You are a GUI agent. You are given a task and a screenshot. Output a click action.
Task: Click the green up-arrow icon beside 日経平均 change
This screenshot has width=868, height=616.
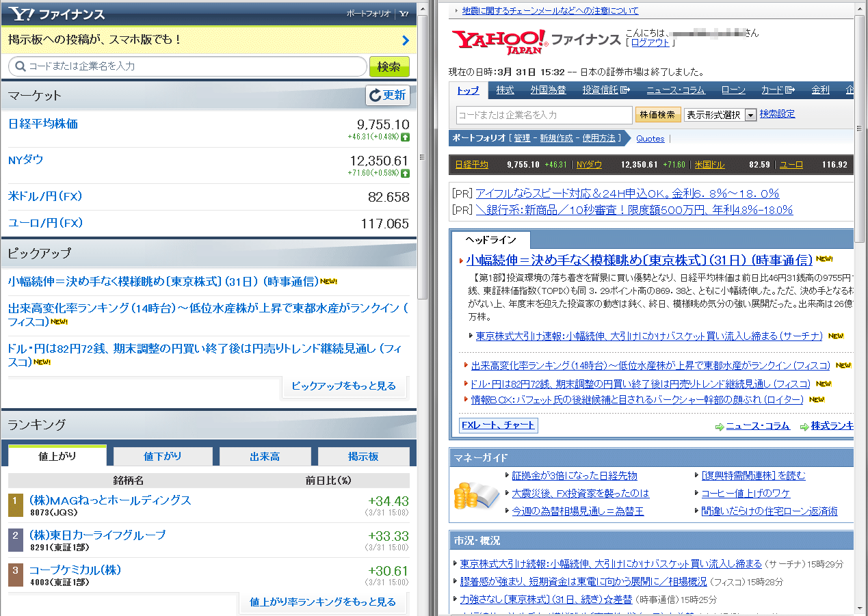[x=406, y=137]
